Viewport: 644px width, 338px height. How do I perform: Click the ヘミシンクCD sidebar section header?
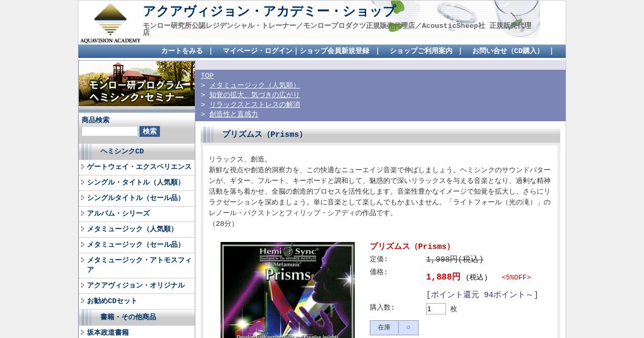(137, 152)
